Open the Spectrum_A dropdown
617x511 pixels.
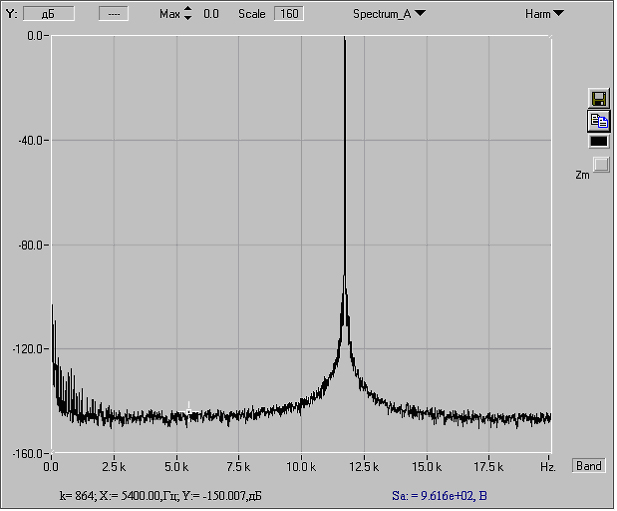coord(388,14)
